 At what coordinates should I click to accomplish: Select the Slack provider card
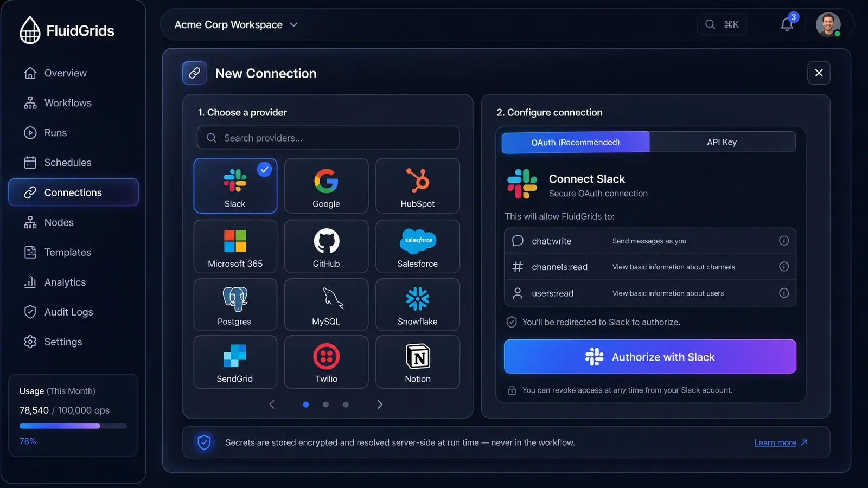[x=235, y=185]
